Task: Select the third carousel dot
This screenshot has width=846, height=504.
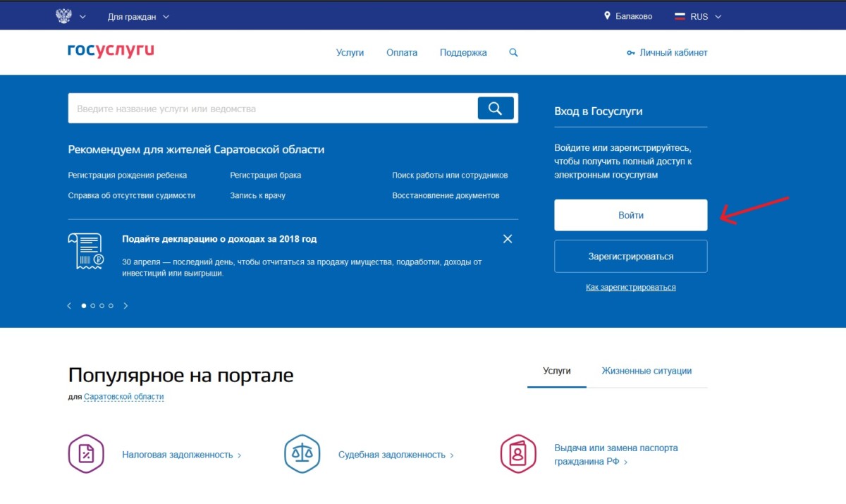Action: pyautogui.click(x=102, y=306)
